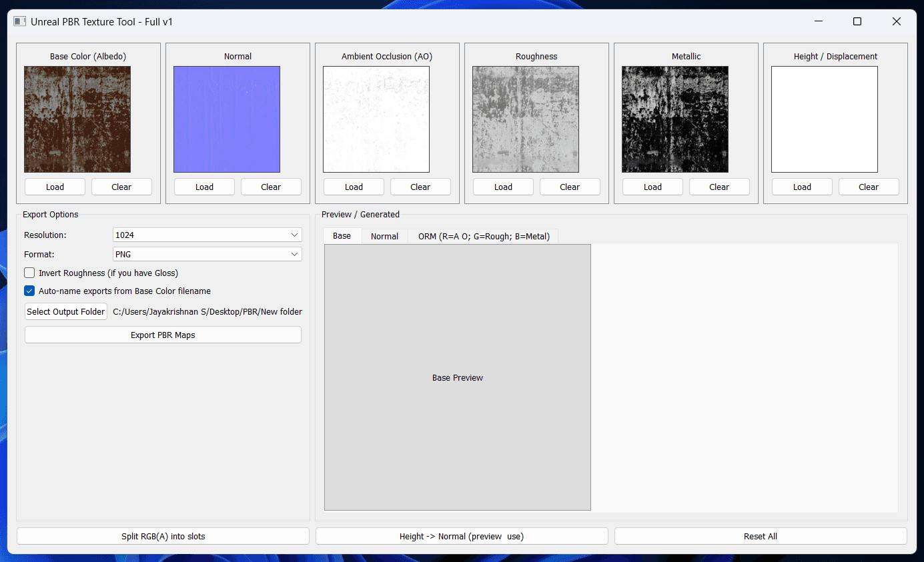Clear the Ambient Occlusion slot

420,187
